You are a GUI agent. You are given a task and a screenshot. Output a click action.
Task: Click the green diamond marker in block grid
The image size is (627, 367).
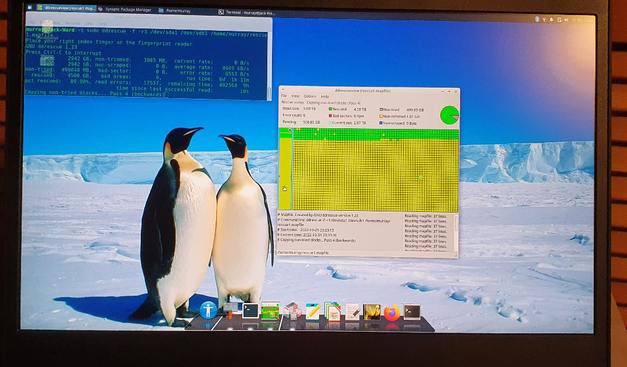point(420,177)
